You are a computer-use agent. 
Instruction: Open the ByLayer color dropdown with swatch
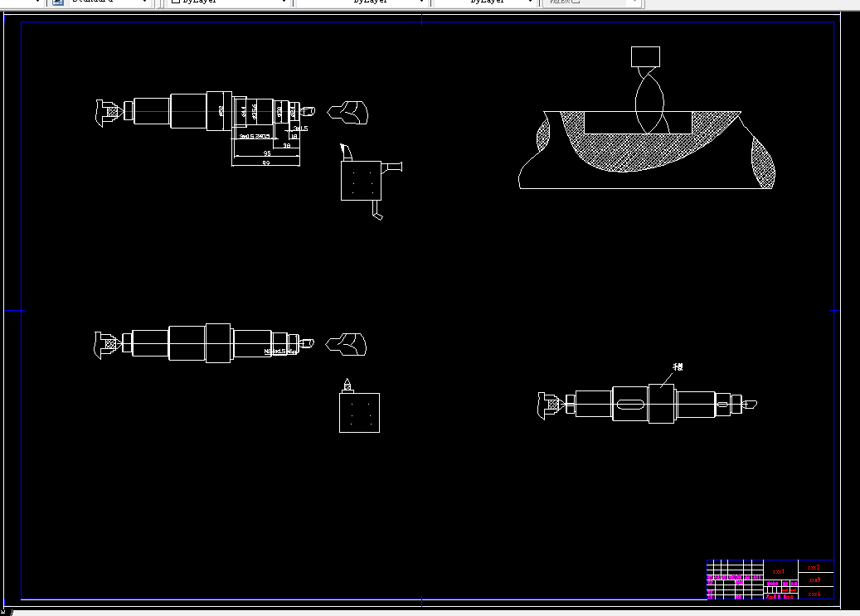tap(227, 2)
